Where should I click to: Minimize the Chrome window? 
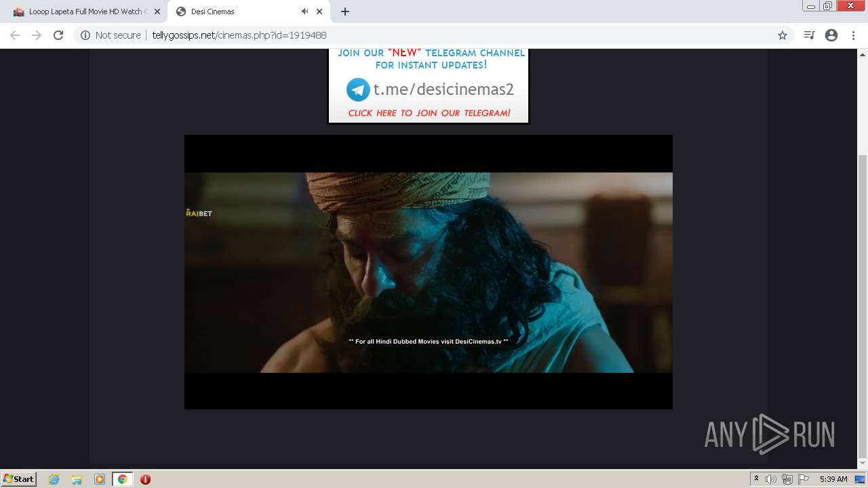point(810,6)
